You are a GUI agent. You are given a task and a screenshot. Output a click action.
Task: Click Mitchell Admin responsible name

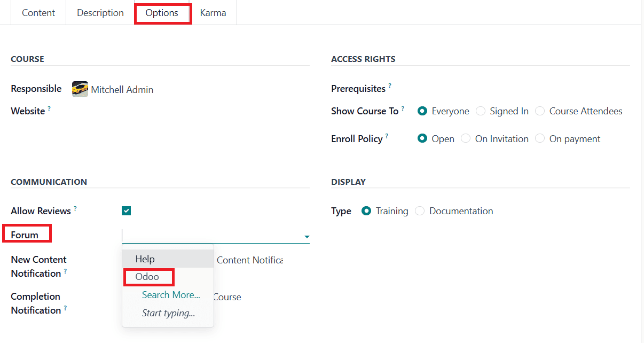[x=122, y=90]
